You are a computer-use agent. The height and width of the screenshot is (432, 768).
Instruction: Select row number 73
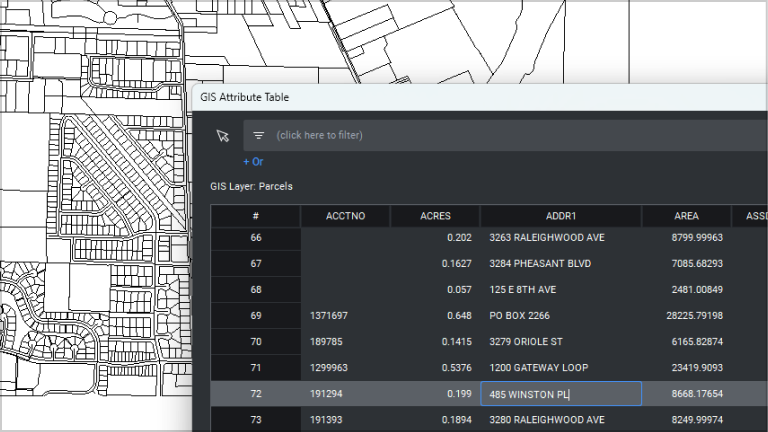[x=256, y=420]
